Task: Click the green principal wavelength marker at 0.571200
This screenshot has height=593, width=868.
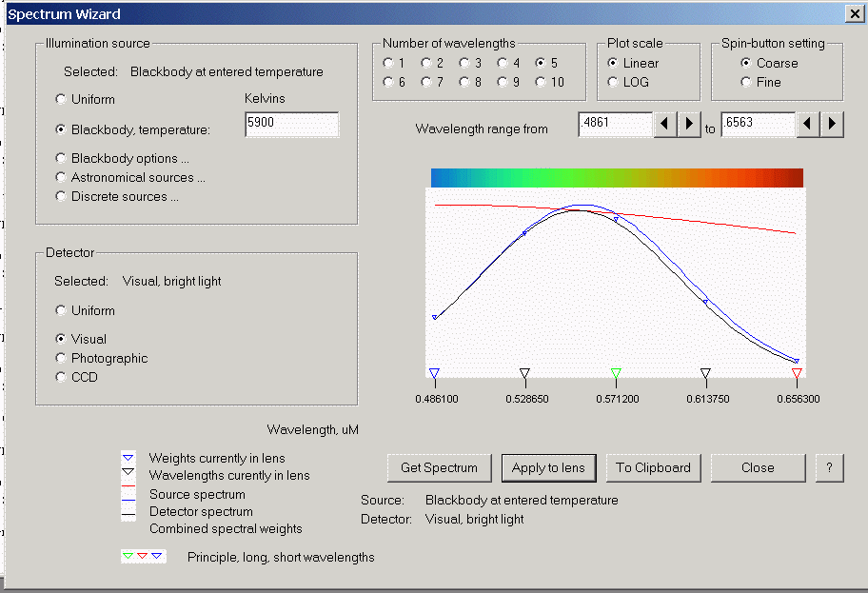Action: click(x=616, y=374)
